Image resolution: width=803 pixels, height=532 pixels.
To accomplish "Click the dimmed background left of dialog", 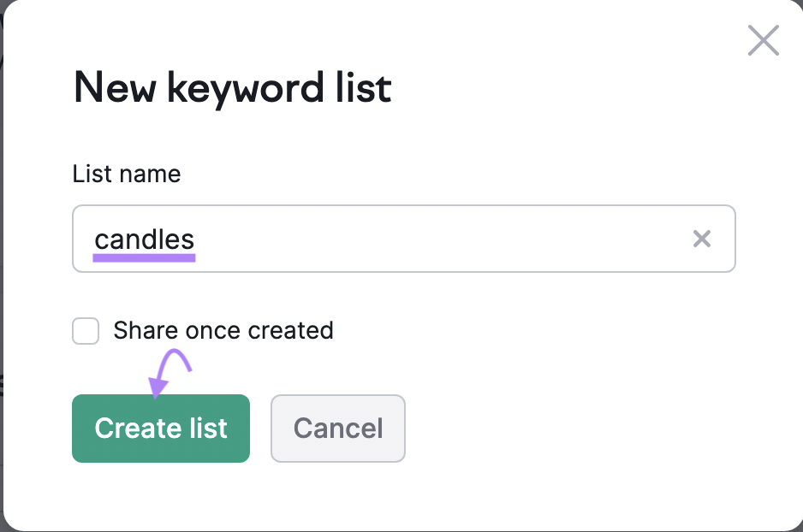I will click(x=3, y=257).
